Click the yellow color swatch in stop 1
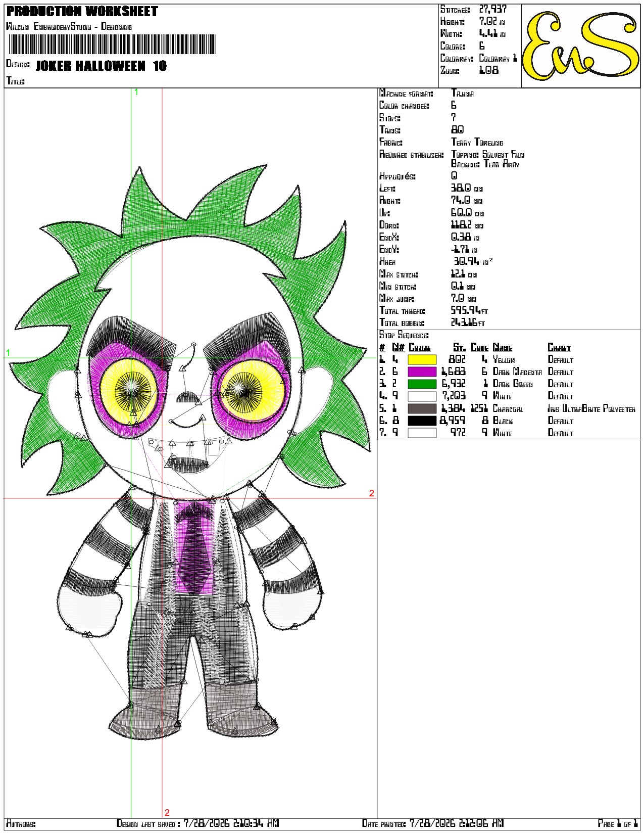Screen dimensions: 644x834 422,360
